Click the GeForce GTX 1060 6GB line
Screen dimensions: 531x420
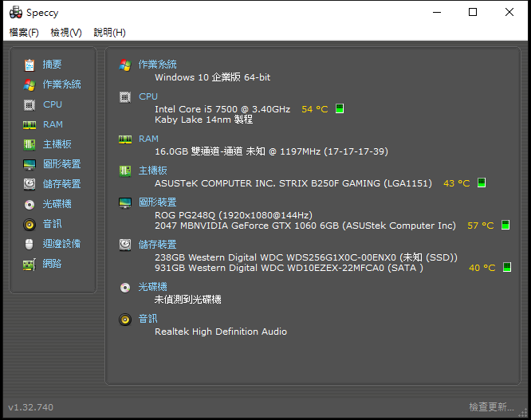point(305,226)
